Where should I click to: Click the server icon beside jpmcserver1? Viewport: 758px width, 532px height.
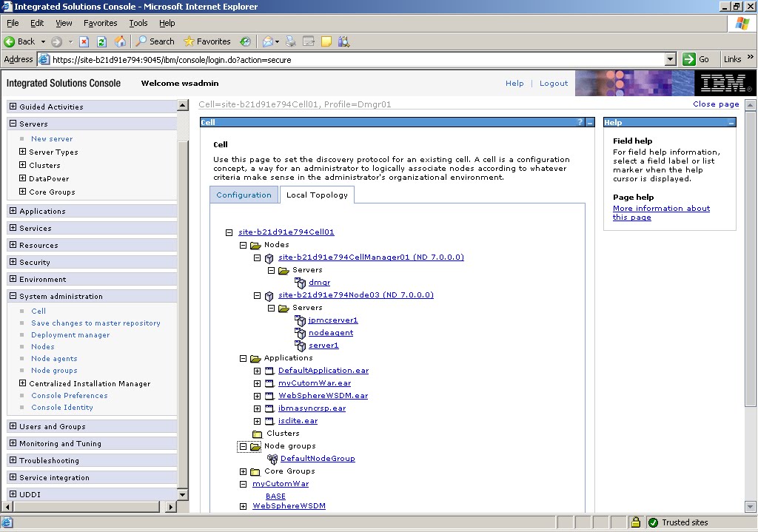tap(301, 320)
